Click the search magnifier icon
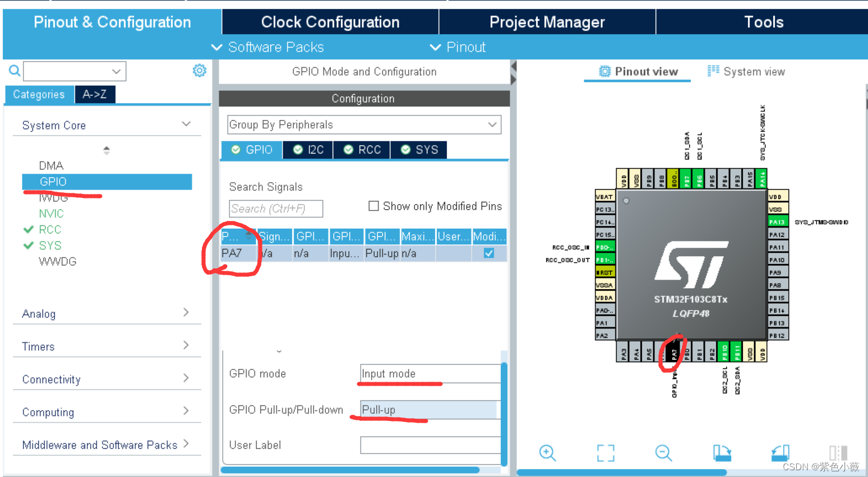 point(15,71)
